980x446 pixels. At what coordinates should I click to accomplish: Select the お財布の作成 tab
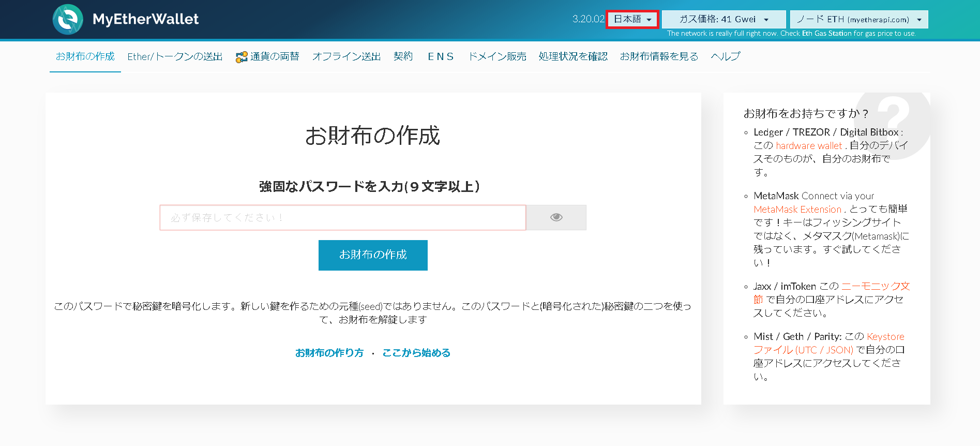tap(85, 56)
